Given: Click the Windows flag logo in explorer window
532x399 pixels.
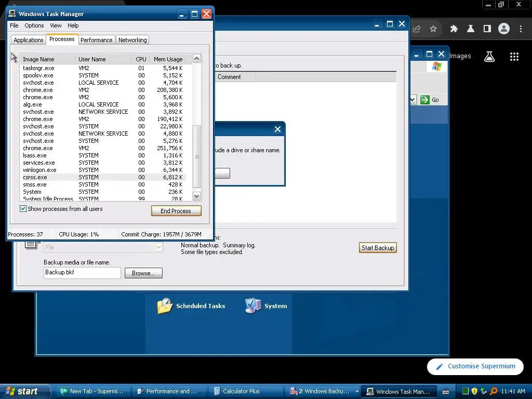Looking at the screenshot, I should point(436,66).
